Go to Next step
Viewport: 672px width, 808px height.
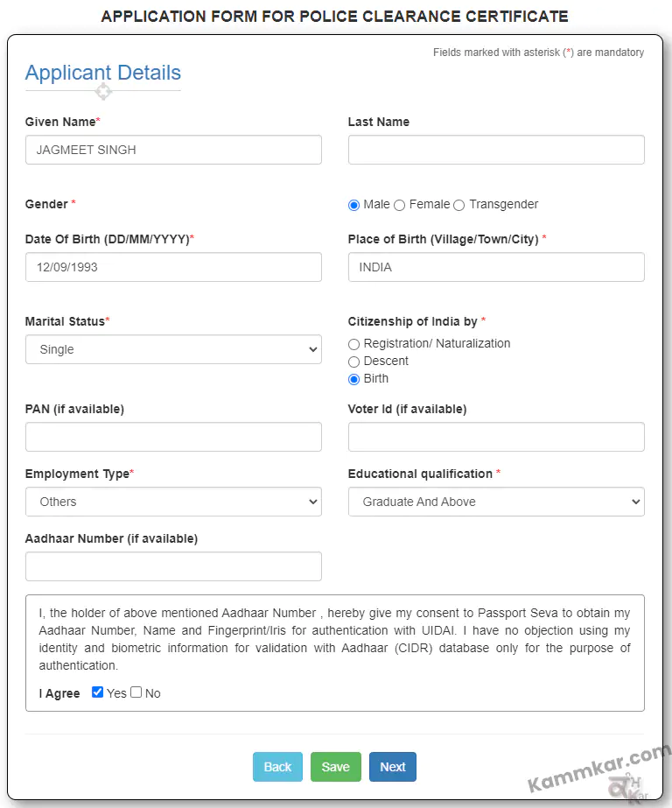(x=393, y=767)
